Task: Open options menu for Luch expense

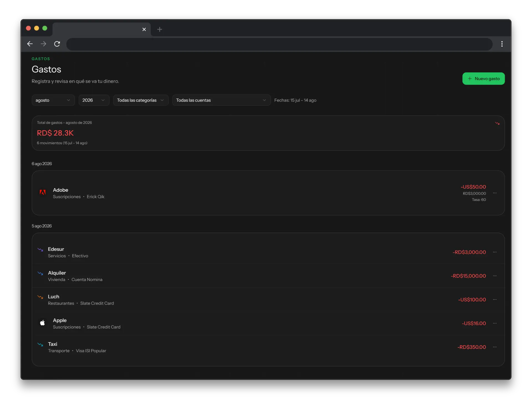Action: (x=495, y=300)
